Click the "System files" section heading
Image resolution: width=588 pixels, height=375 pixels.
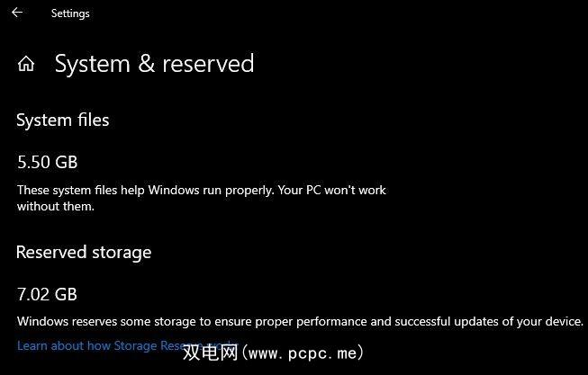point(63,120)
